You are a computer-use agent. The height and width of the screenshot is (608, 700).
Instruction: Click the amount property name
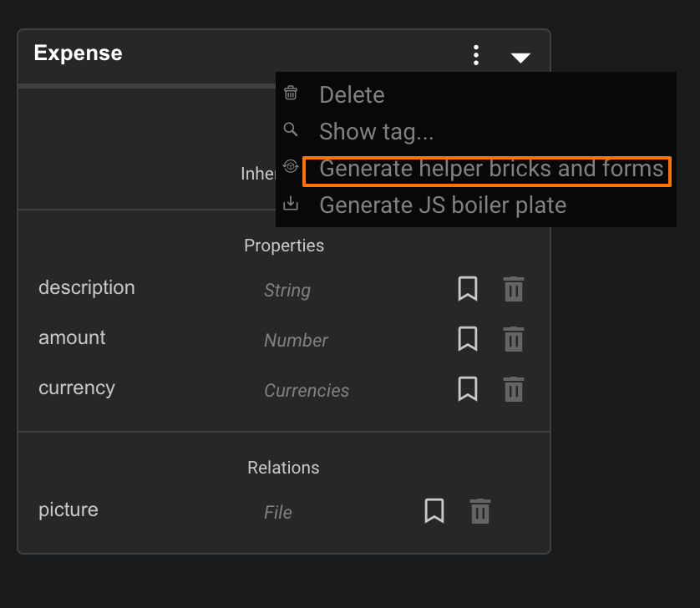point(72,337)
